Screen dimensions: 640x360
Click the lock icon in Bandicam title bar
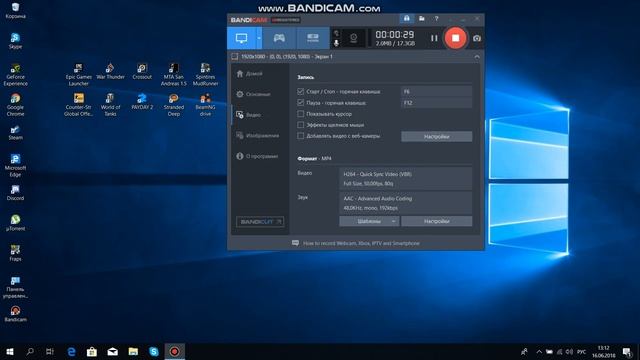coord(407,19)
